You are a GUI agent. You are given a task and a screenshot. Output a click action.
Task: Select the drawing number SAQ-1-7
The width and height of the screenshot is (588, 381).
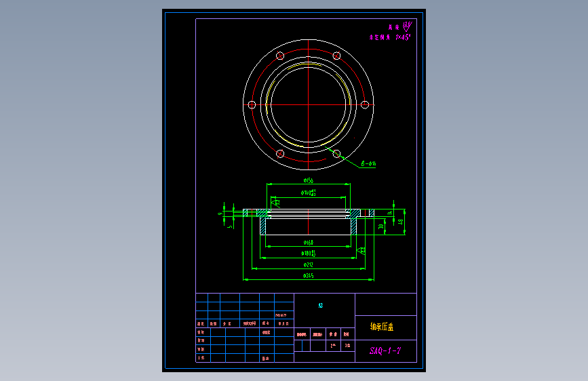pos(385,350)
